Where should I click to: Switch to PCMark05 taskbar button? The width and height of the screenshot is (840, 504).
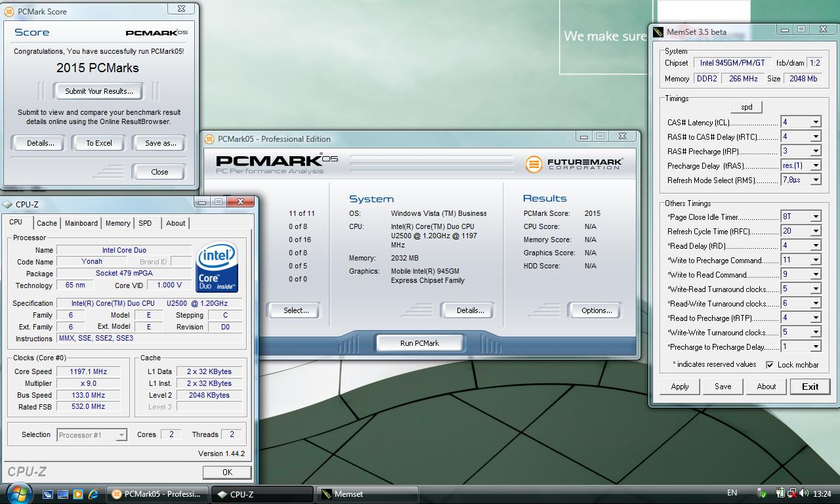pyautogui.click(x=157, y=494)
